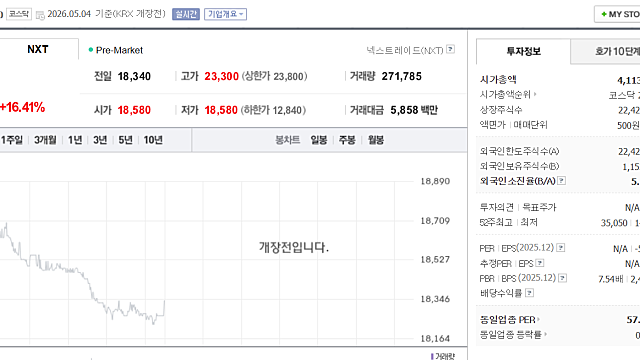Select the 1주일 chart period
Screen dimensions: 640x360
12,140
